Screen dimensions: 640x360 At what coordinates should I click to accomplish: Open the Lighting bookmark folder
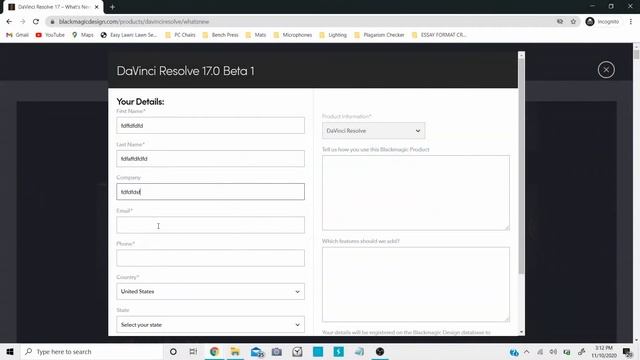(x=333, y=35)
